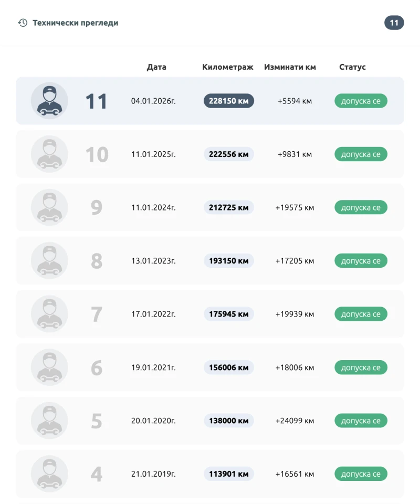Click the mechanic avatar for inspection 10
Screen dimensions: 420x504
coord(49,154)
